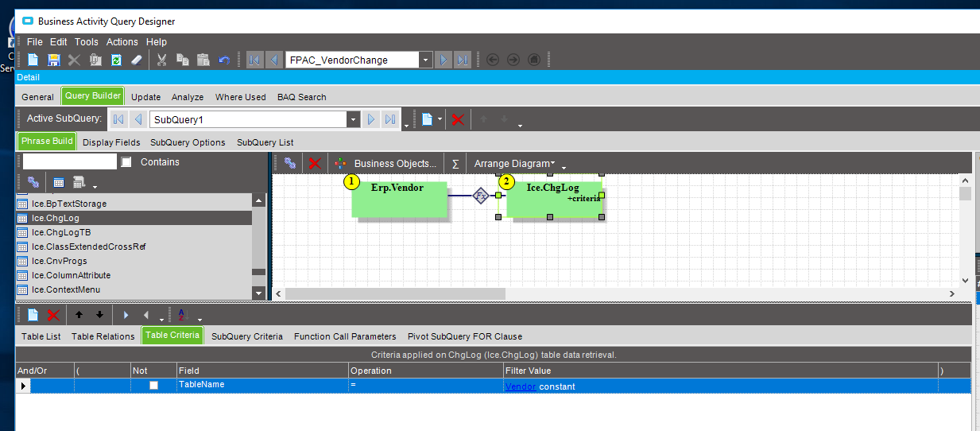The width and height of the screenshot is (980, 431).
Task: Click the Refresh icon in main toolbar
Action: pyautogui.click(x=116, y=60)
